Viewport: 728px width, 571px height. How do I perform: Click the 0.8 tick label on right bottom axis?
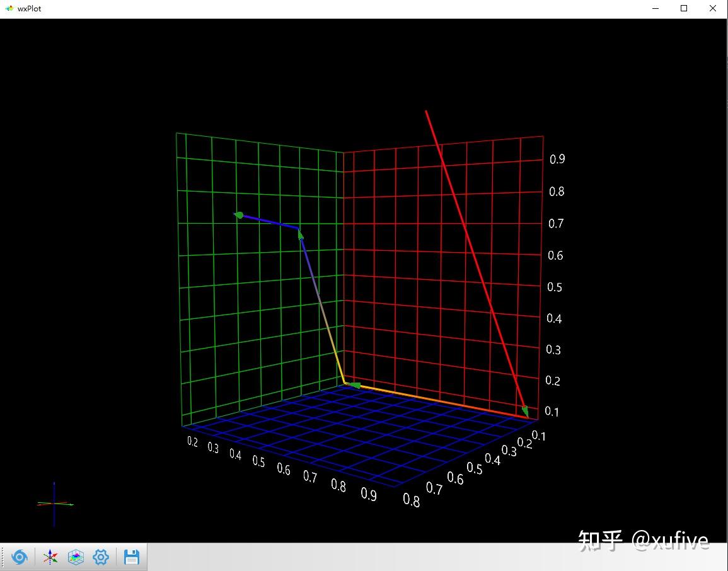click(x=412, y=500)
